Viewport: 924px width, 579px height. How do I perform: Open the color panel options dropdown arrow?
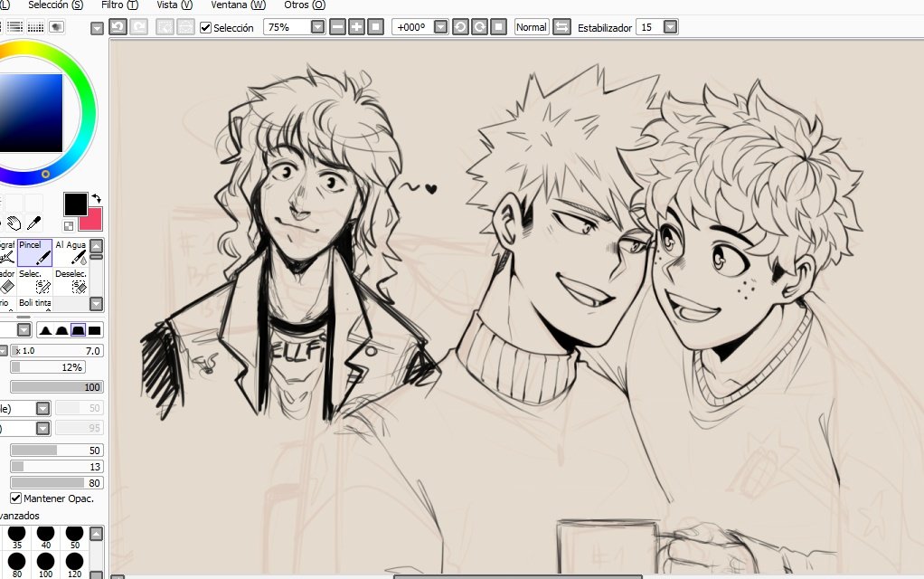[98, 28]
